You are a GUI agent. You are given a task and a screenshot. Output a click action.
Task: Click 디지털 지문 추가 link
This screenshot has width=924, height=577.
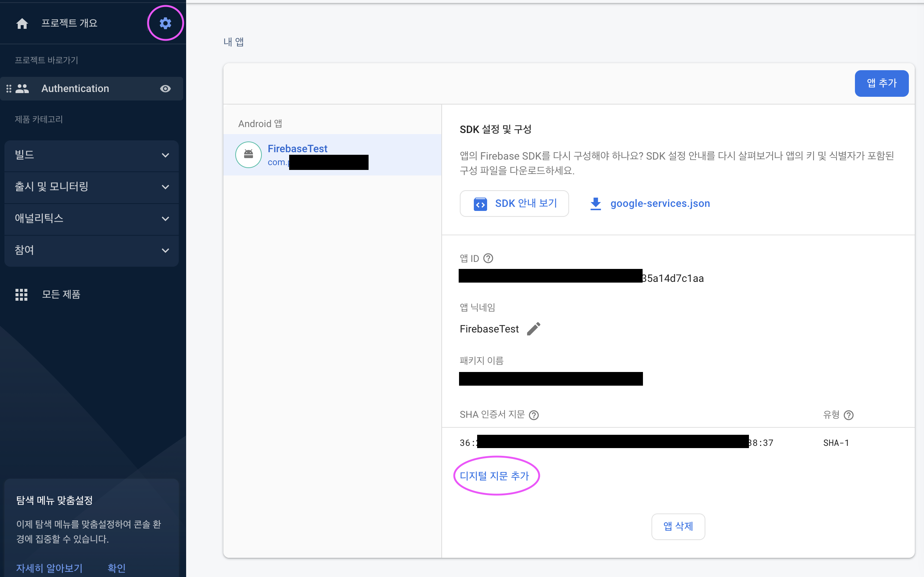pos(494,475)
